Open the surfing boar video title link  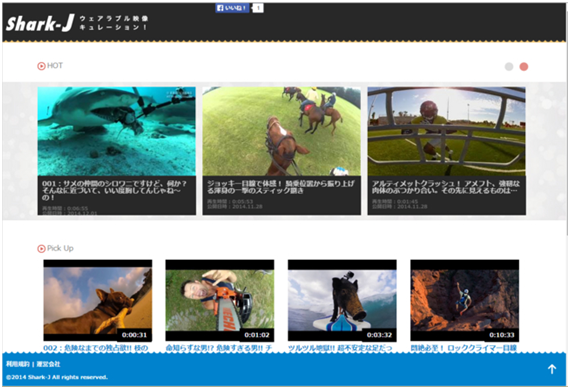point(340,348)
